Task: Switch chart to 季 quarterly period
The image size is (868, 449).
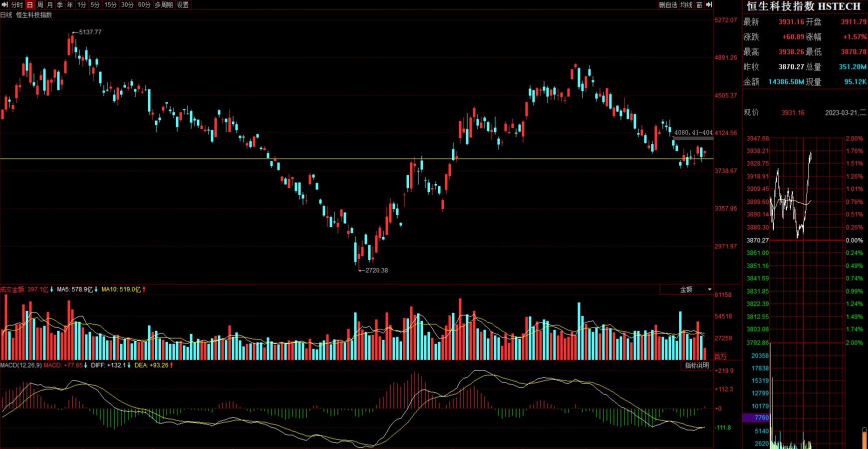Action: pyautogui.click(x=60, y=4)
